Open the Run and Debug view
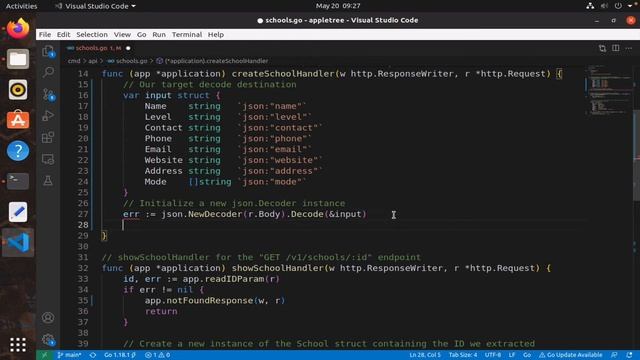This screenshot has width=640, height=360. coord(48,116)
